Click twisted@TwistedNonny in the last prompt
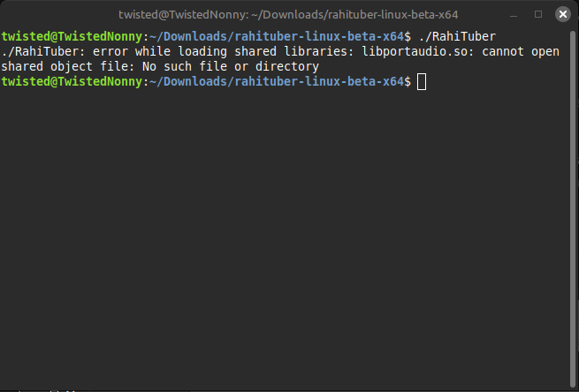 click(x=72, y=81)
